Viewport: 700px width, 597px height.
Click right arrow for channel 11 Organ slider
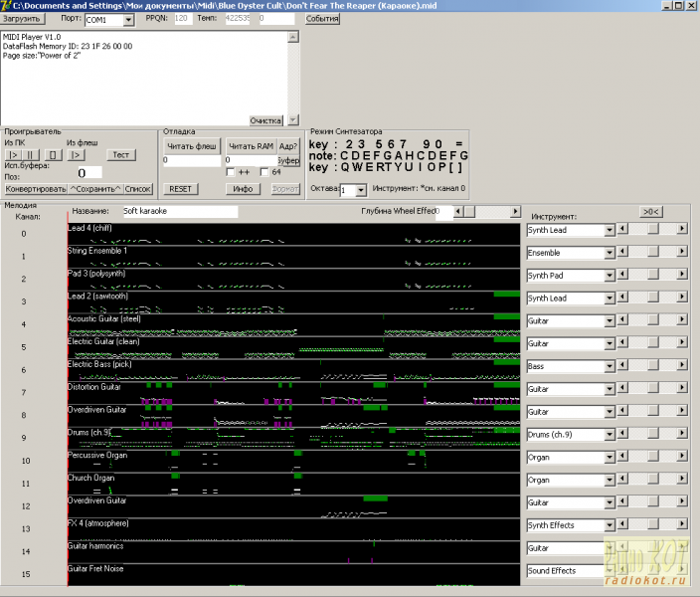click(x=682, y=479)
